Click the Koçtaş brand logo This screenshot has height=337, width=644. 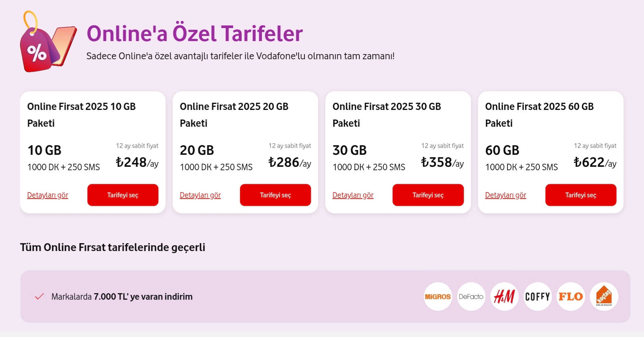[x=604, y=297]
